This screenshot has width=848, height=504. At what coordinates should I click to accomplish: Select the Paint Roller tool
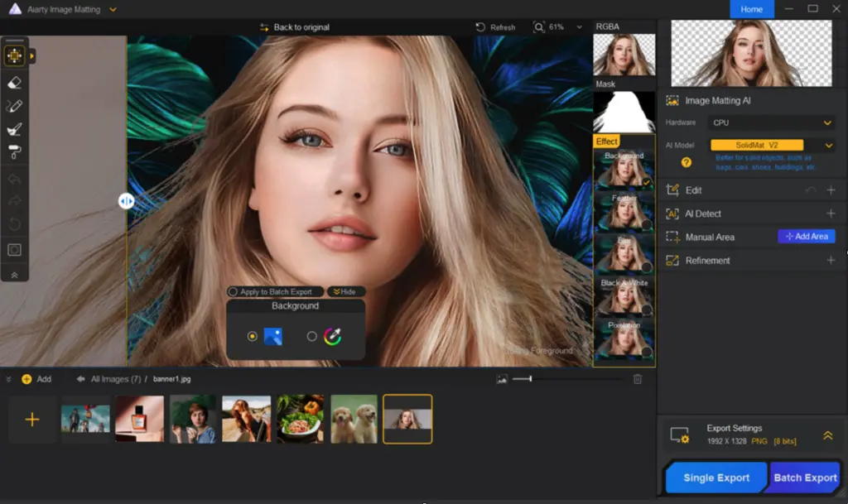coord(14,151)
